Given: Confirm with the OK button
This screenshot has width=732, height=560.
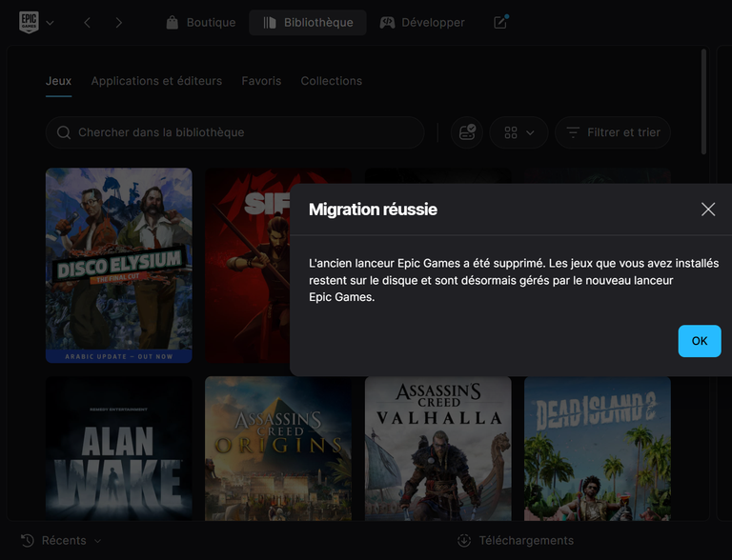Looking at the screenshot, I should [x=700, y=341].
